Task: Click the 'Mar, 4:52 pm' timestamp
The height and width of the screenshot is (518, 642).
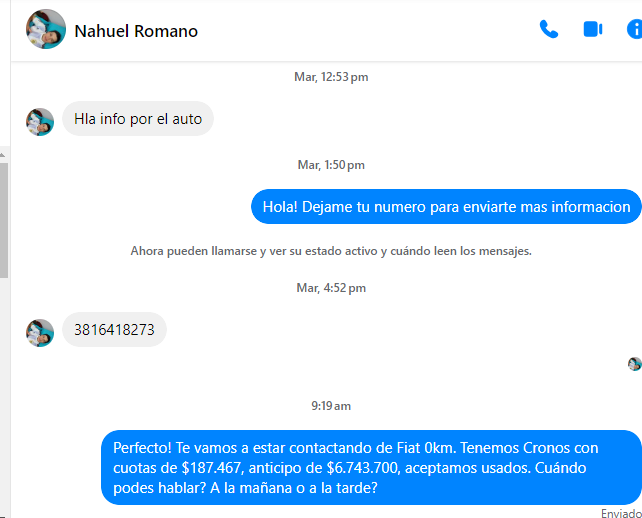Action: 331,288
